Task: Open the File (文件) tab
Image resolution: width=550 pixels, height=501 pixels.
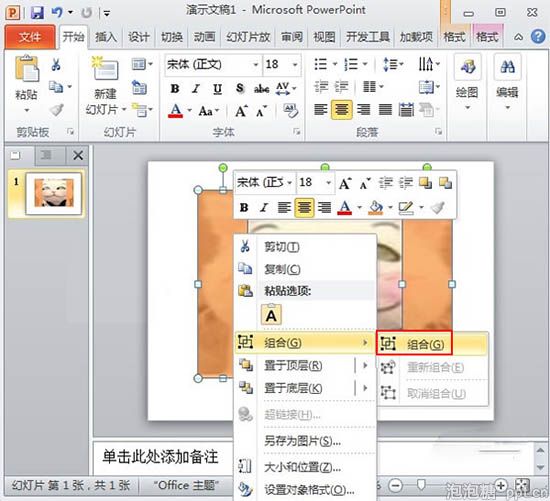Action: tap(30, 36)
